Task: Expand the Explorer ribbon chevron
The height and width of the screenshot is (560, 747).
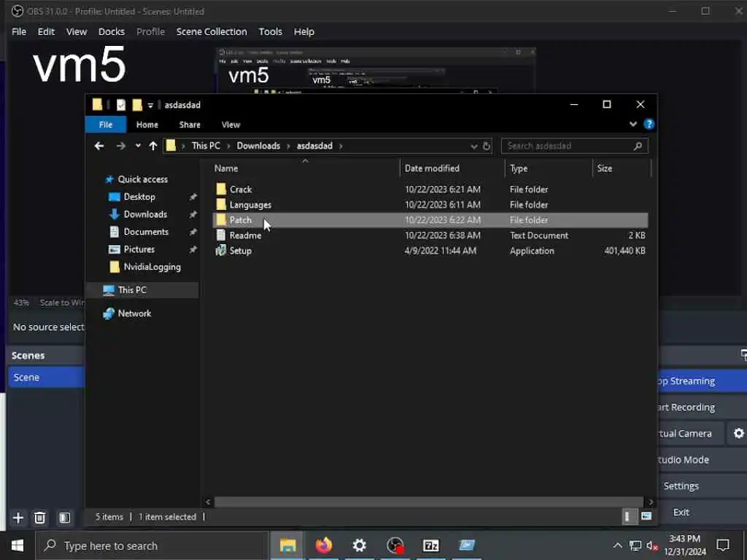Action: coord(633,124)
